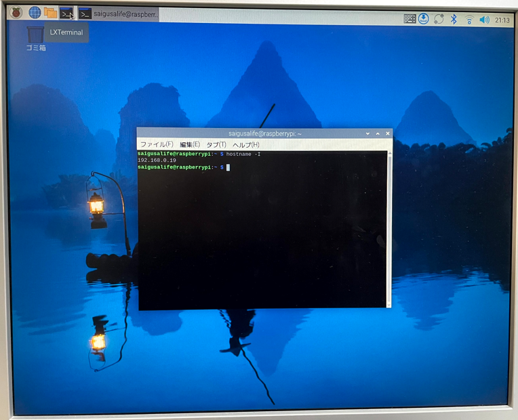Click the volume speaker icon
Screen dimensions: 518x420
point(484,20)
